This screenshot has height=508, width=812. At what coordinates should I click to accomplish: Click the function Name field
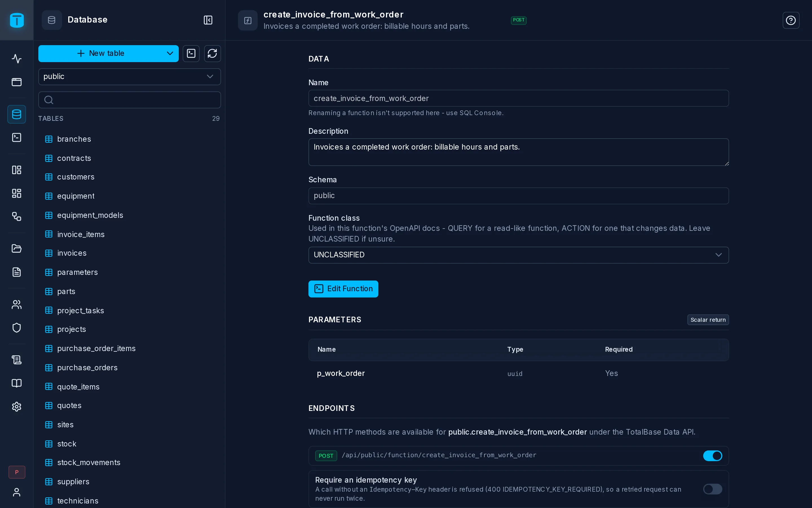518,98
